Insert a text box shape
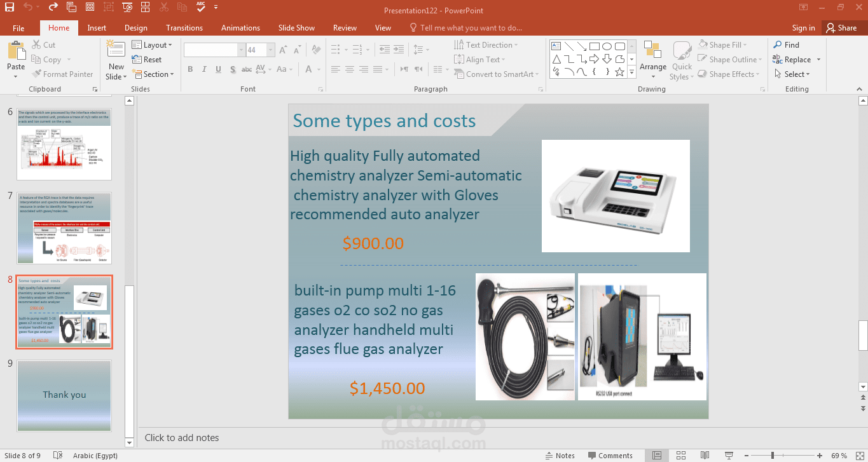The height and width of the screenshot is (462, 868). click(555, 45)
